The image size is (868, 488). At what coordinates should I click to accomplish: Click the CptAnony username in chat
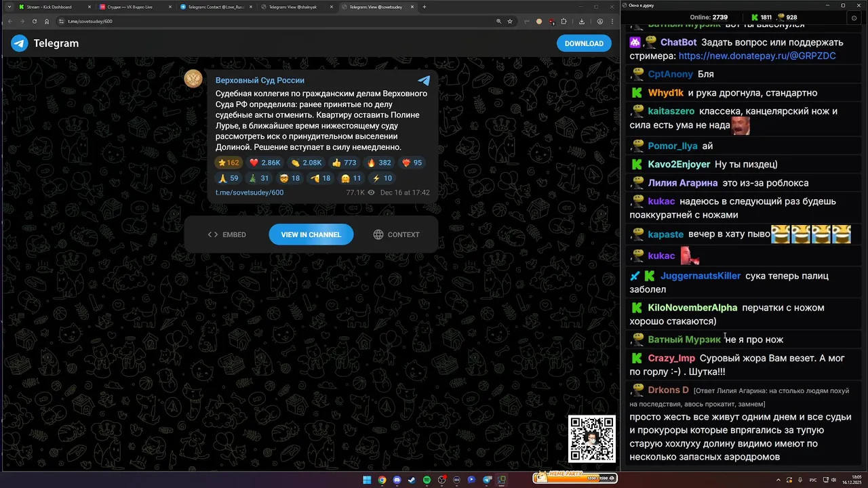671,74
